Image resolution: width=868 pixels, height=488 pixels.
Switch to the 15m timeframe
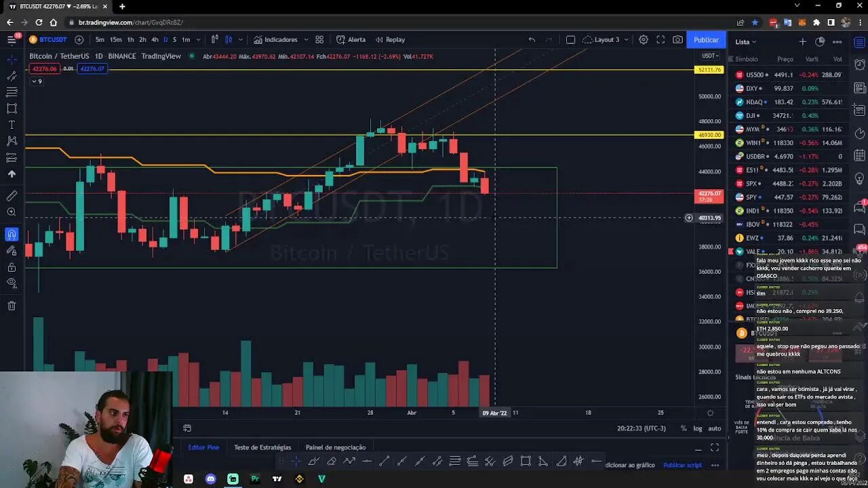coord(116,39)
